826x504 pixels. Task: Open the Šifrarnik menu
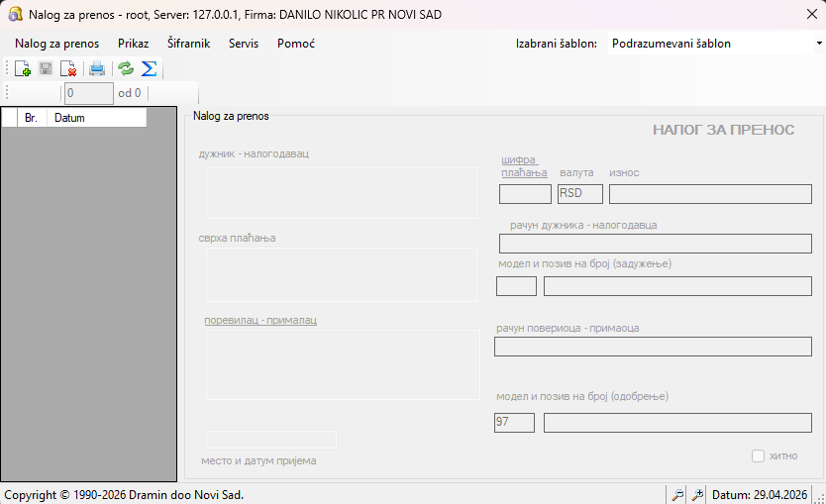[188, 44]
